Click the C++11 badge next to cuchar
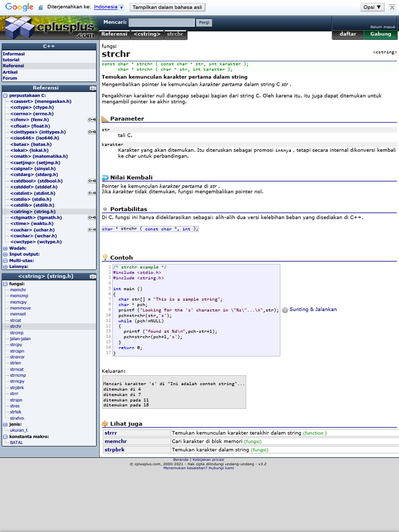 click(92, 230)
